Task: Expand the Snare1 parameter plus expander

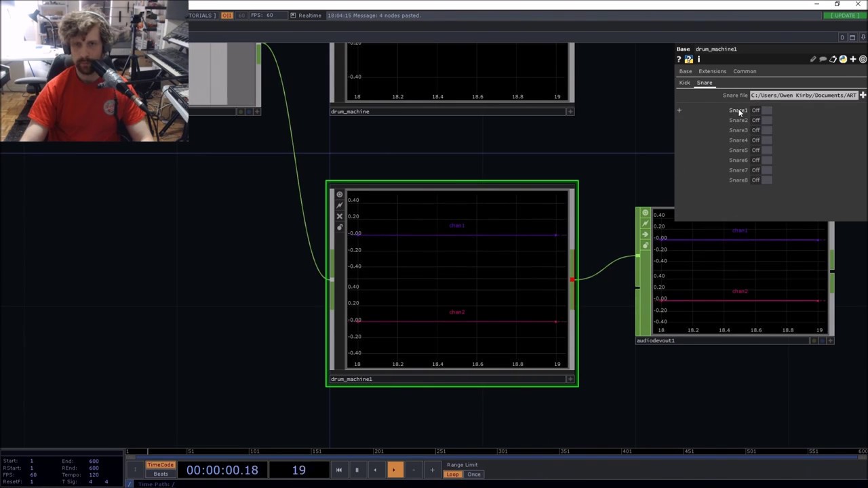Action: point(679,110)
